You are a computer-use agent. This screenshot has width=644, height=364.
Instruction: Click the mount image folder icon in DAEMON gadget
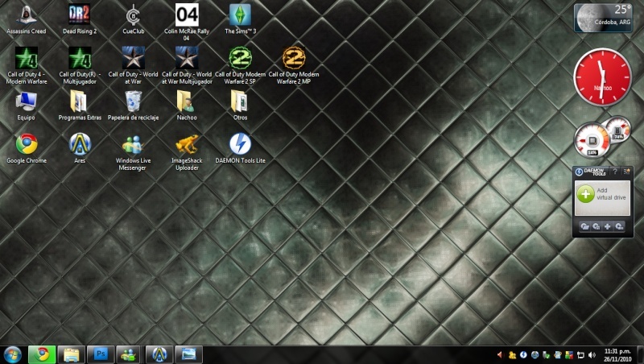584,226
